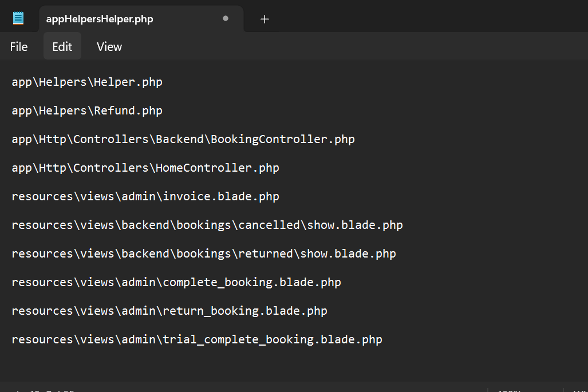Open the View menu
The height and width of the screenshot is (392, 588).
109,46
